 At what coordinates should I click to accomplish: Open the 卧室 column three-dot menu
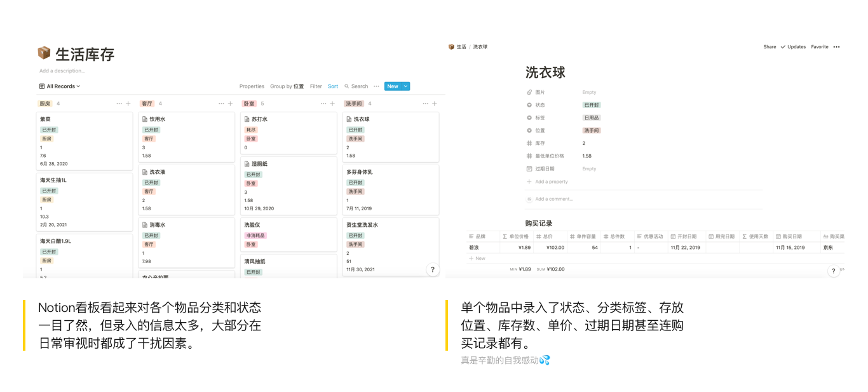click(x=323, y=104)
